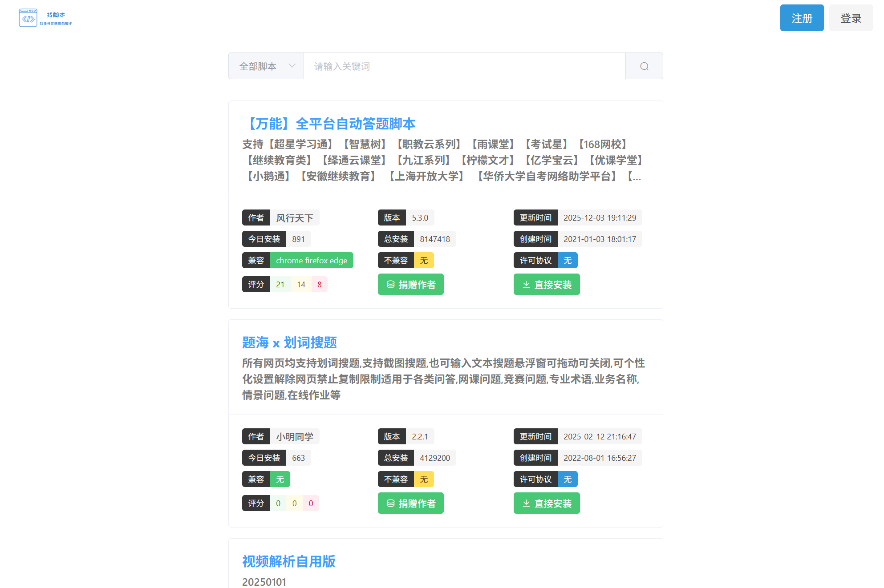Open the 题海 x 划词搜题 script page
Image resolution: width=884 pixels, height=588 pixels.
[x=289, y=342]
